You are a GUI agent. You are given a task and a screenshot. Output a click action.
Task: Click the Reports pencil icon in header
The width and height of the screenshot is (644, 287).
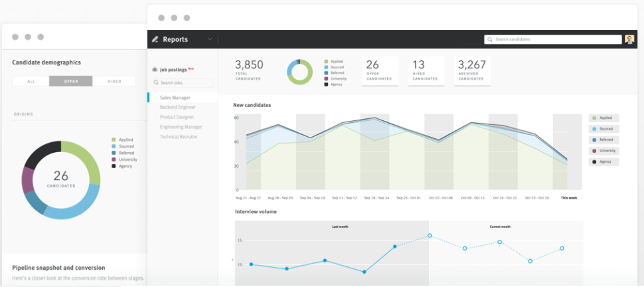coord(155,39)
